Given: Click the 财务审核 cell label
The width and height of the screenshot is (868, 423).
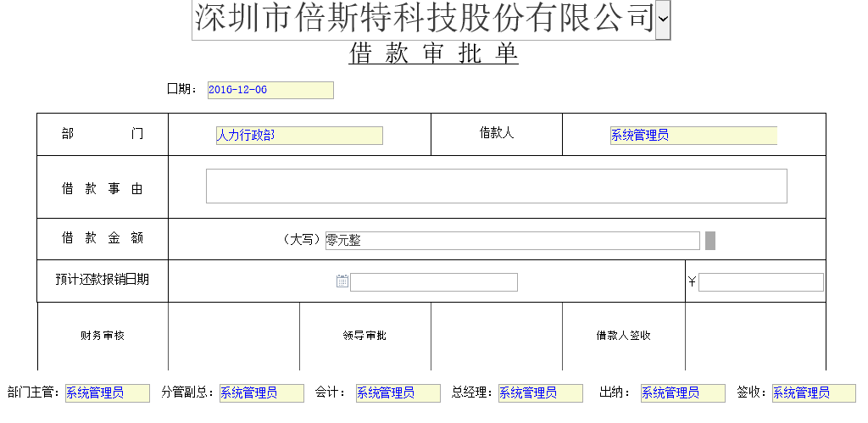Looking at the screenshot, I should click(x=103, y=336).
